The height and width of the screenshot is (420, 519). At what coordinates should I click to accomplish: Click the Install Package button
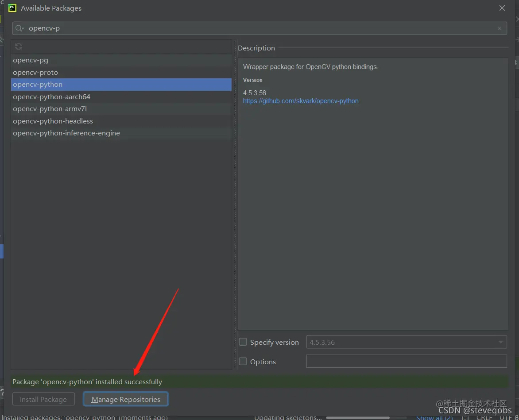[43, 399]
